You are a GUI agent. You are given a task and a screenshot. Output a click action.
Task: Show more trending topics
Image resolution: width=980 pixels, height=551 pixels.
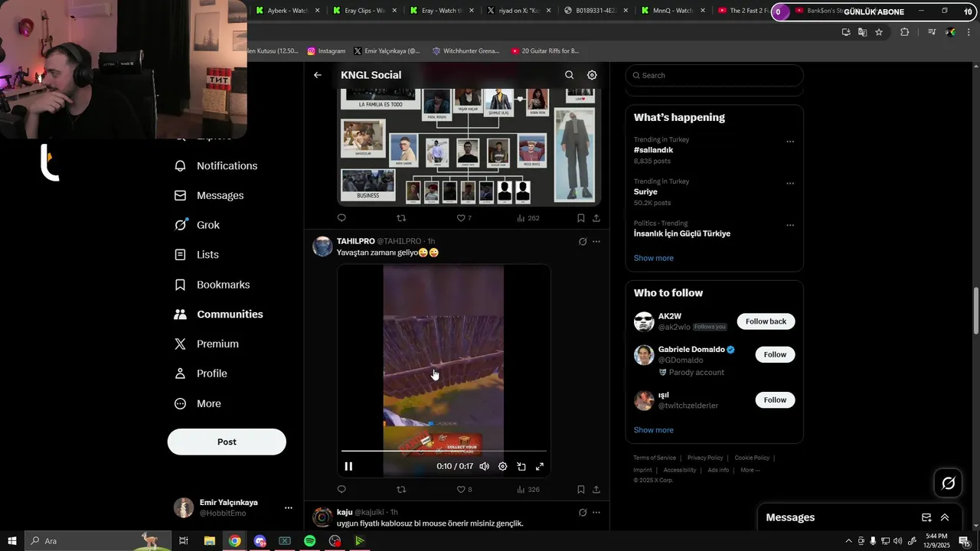point(654,258)
